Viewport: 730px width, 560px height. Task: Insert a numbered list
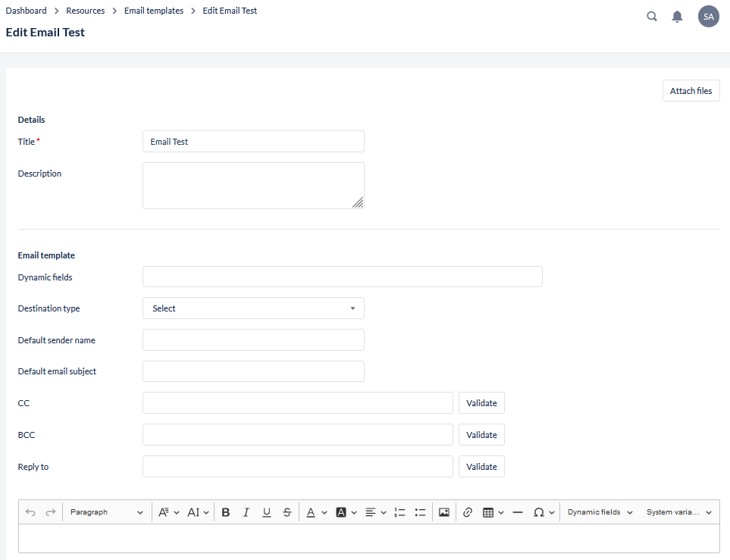point(400,512)
